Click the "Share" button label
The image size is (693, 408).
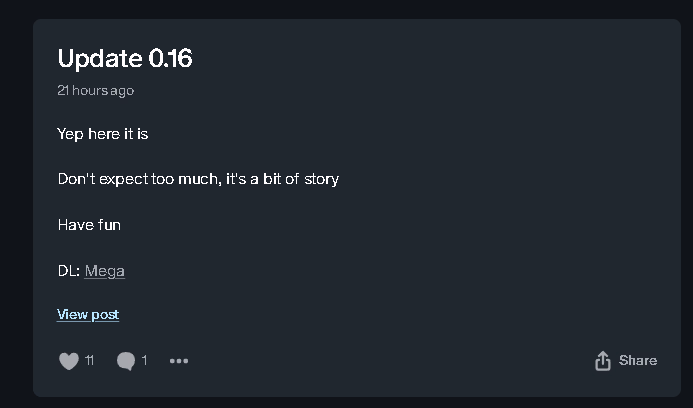[638, 361]
